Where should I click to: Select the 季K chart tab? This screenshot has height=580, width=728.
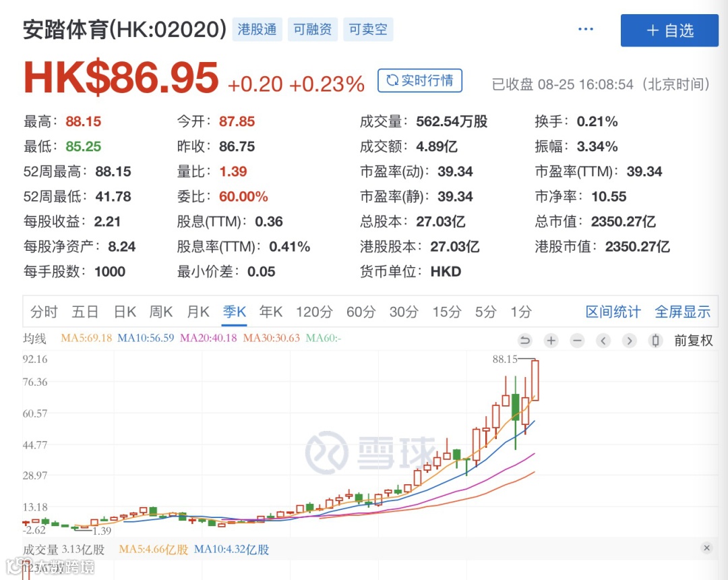(x=235, y=312)
